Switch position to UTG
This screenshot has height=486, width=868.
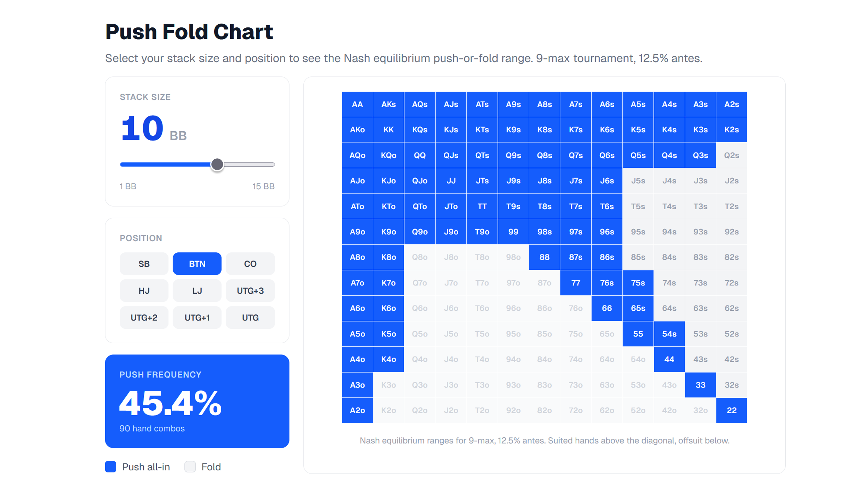click(x=250, y=318)
